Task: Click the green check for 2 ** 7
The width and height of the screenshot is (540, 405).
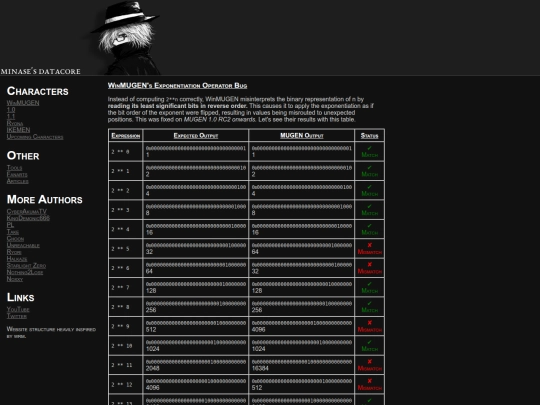Action: click(370, 284)
